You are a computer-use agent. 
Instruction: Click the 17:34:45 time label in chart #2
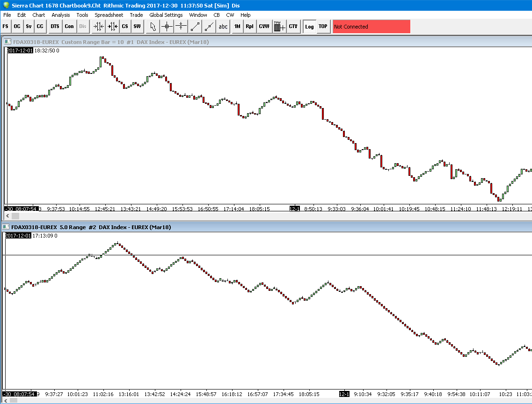tap(283, 394)
